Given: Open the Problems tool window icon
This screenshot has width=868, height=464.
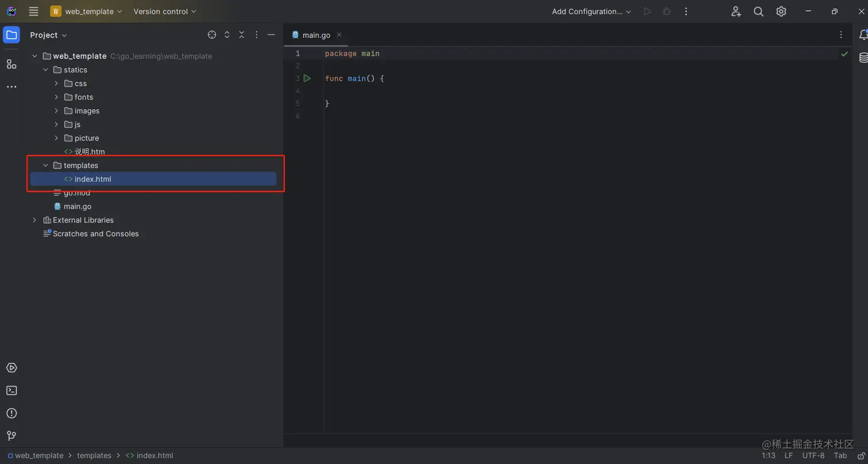Looking at the screenshot, I should [11, 413].
